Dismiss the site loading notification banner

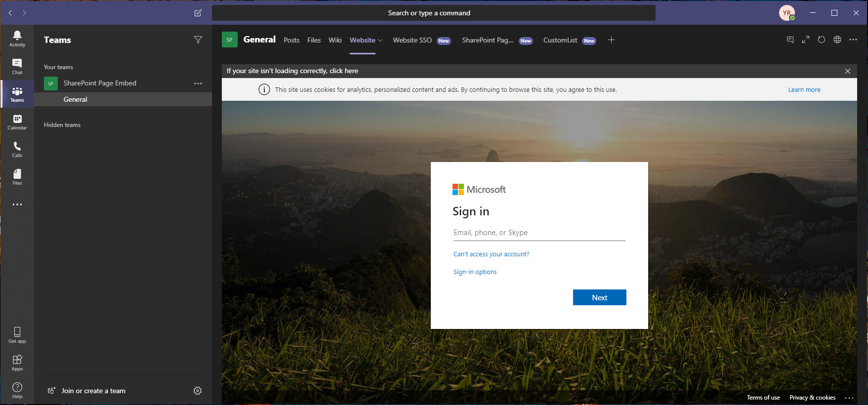click(848, 71)
